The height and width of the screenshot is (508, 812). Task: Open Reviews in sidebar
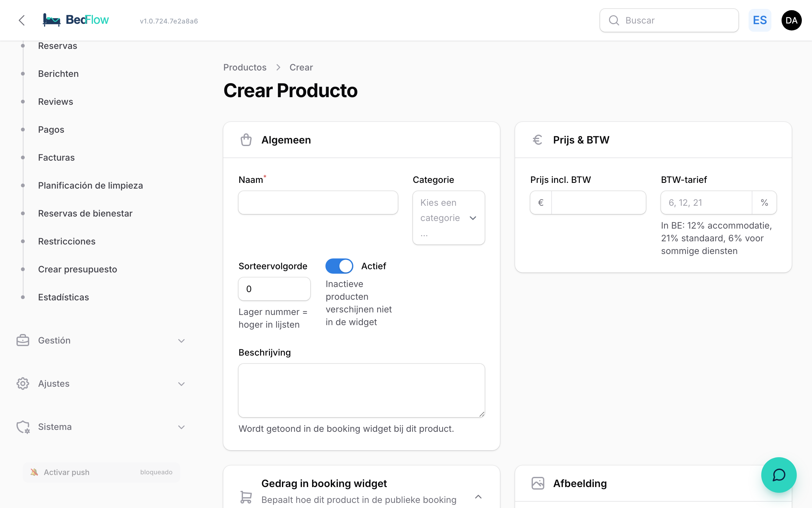(56, 102)
